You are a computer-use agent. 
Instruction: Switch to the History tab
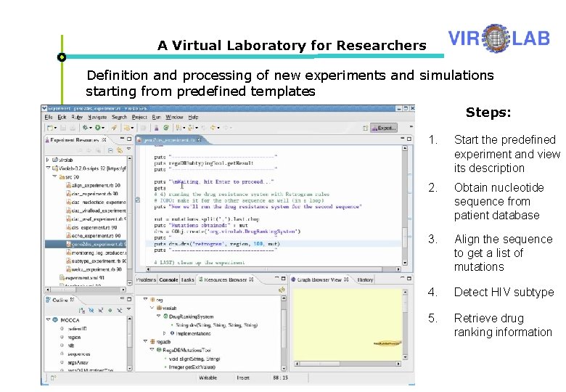[x=365, y=279]
